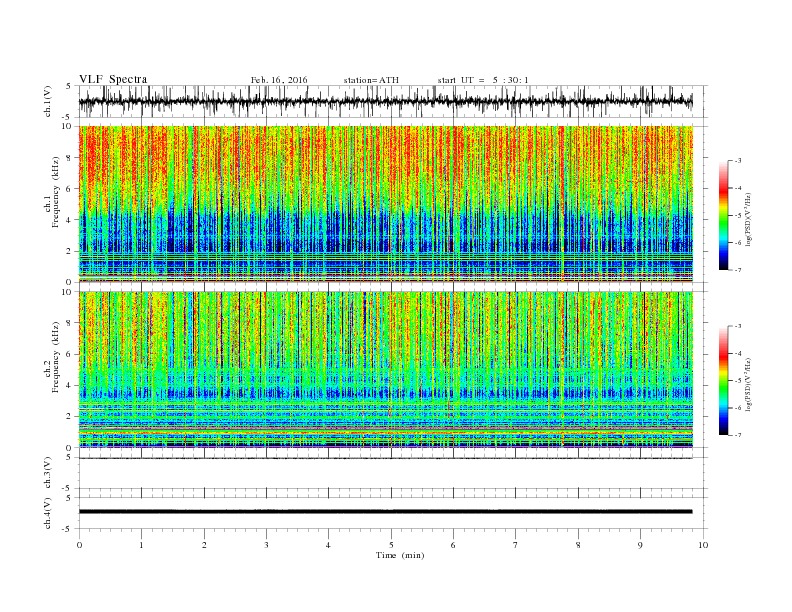Click the "ch.1(V)" axis label
This screenshot has height=612, width=792.
coord(48,101)
